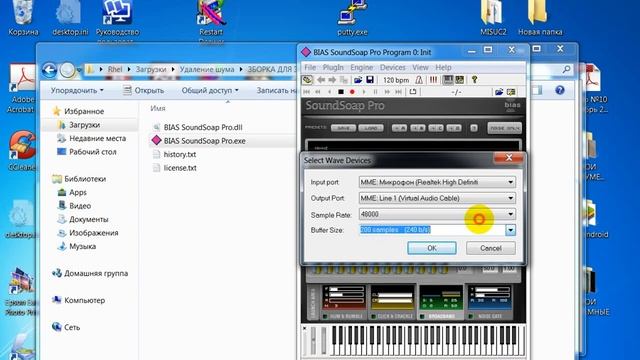Image resolution: width=640 pixels, height=360 pixels.
Task: Open the Help menu
Action: click(443, 67)
